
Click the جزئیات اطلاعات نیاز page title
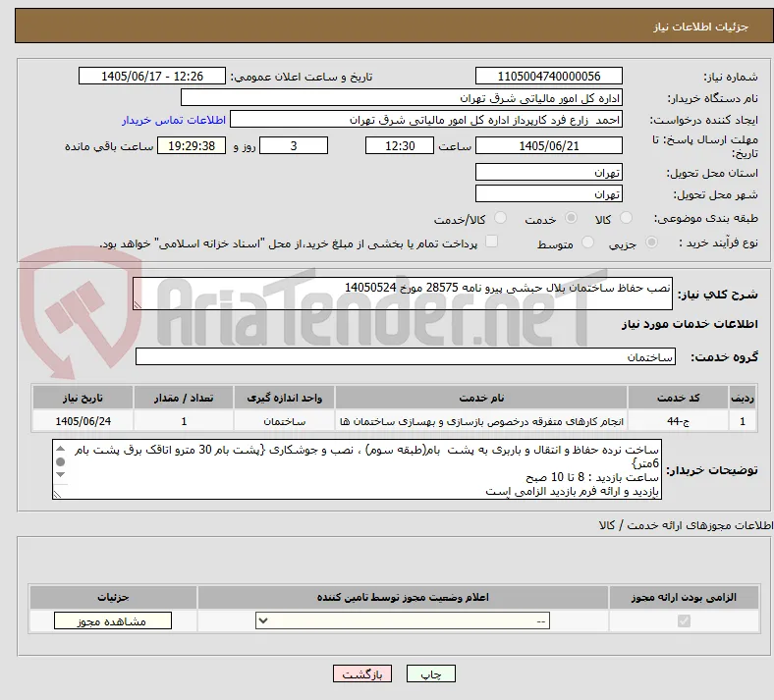point(701,27)
